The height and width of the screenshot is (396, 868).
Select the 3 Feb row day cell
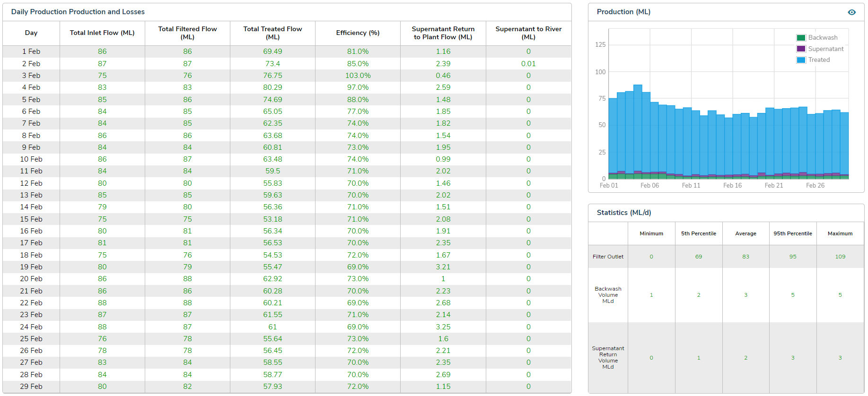coord(31,76)
